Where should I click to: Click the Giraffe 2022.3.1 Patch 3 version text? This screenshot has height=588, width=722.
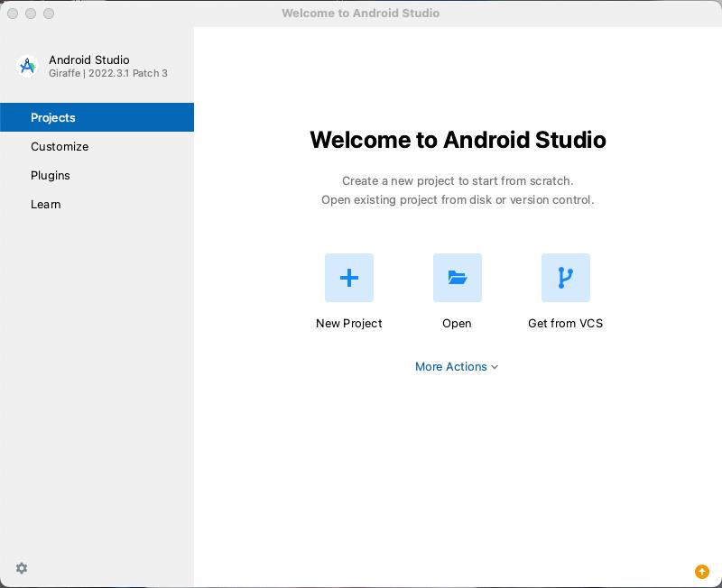pyautogui.click(x=108, y=73)
